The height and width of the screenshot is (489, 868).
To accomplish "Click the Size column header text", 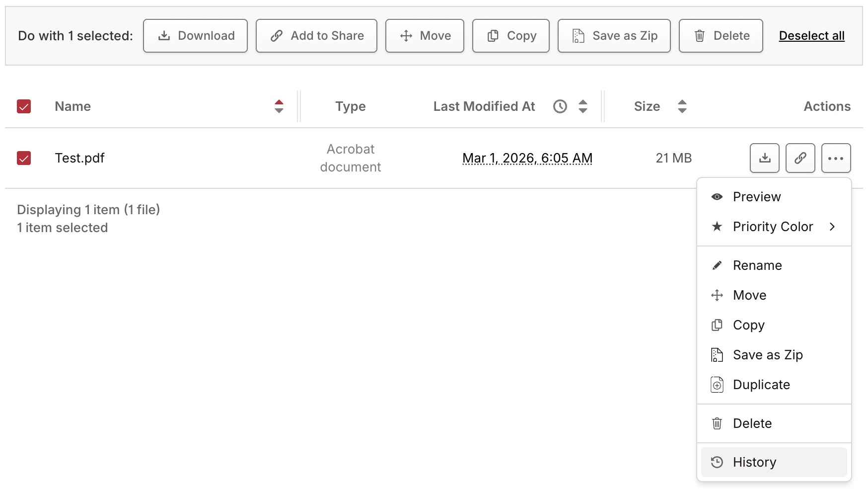I will click(x=647, y=106).
